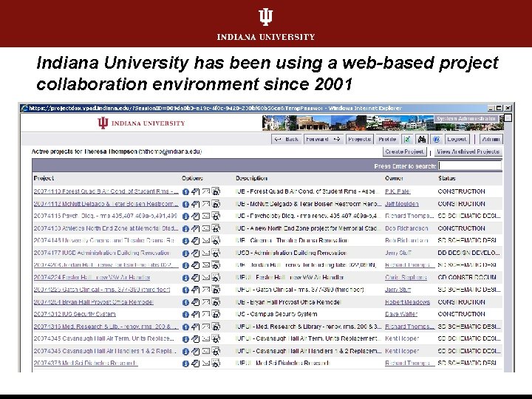Open project 20074177 IUSB Administration Building Renovation
The width and height of the screenshot is (532, 399).
click(101, 253)
